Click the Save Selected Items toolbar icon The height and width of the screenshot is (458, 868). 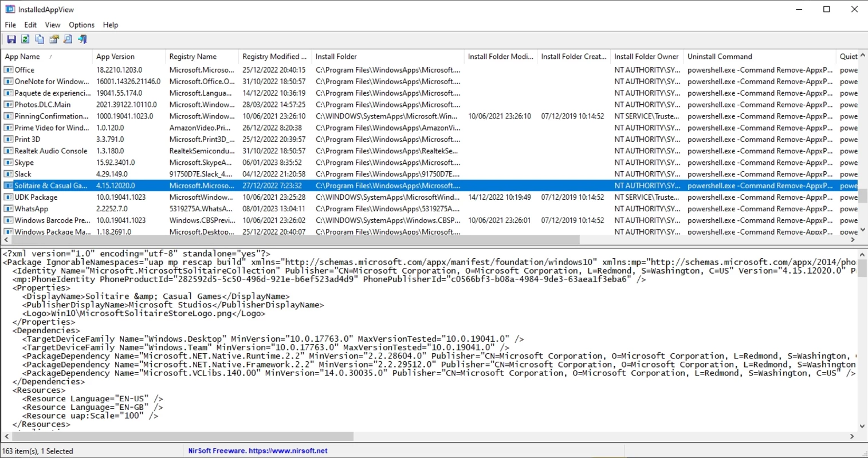[11, 39]
